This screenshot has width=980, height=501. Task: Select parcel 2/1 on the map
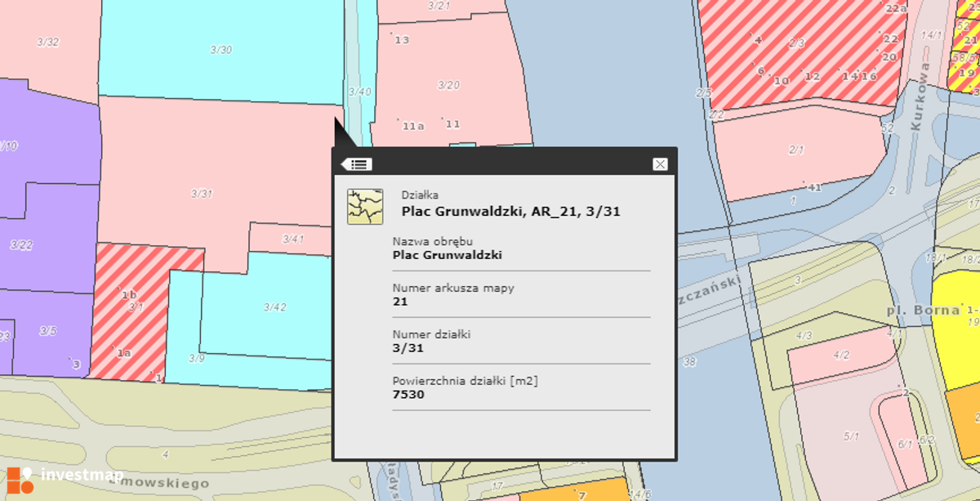pos(796,150)
